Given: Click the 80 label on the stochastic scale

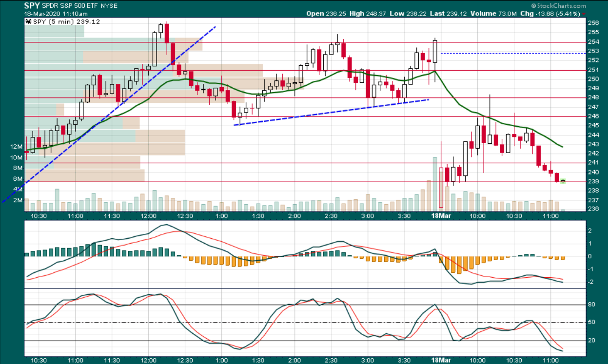Looking at the screenshot, I should 591,305.
